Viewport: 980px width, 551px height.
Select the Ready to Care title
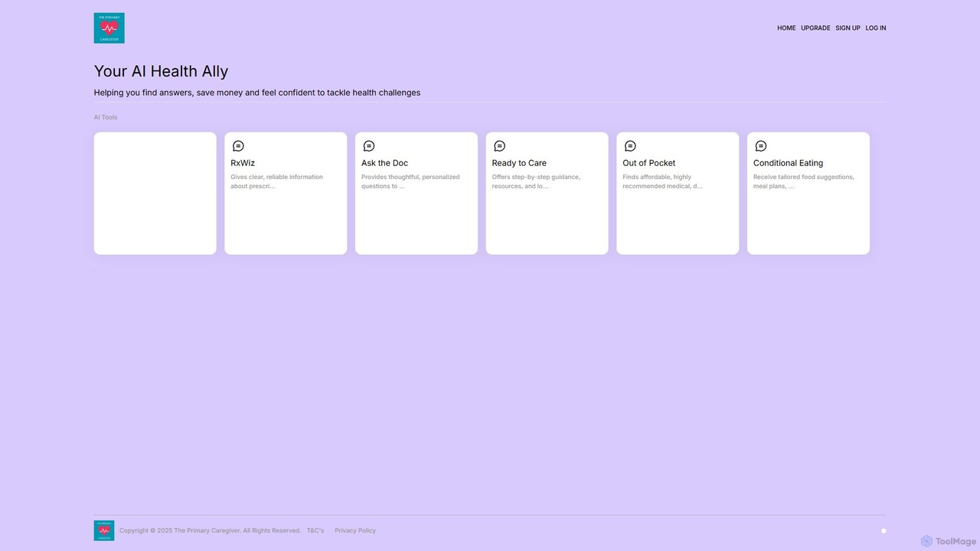coord(519,163)
